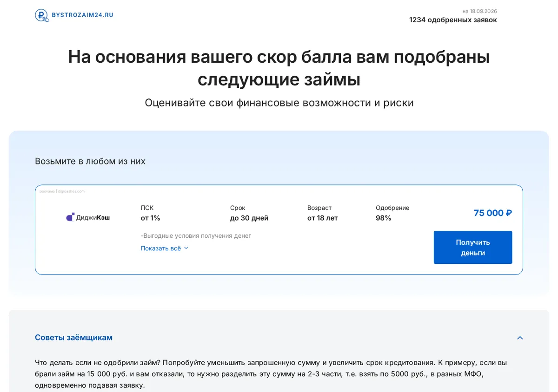Click the ДиджиКэш logo
The width and height of the screenshot is (558, 392).
[x=88, y=217]
